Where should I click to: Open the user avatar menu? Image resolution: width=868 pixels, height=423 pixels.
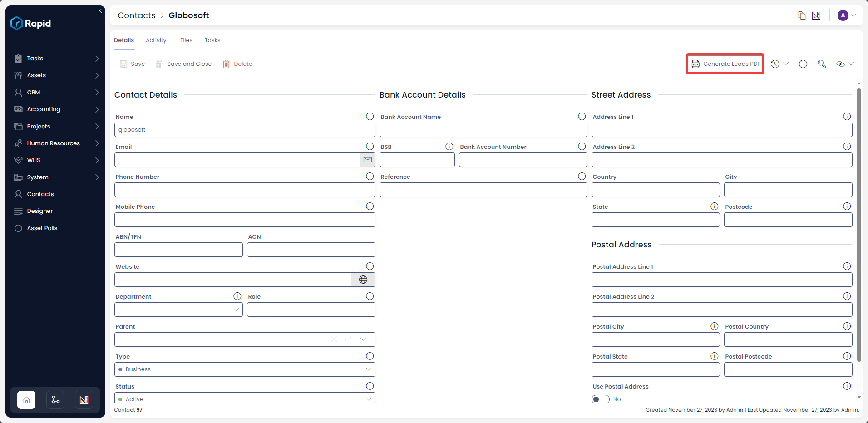[x=847, y=15]
